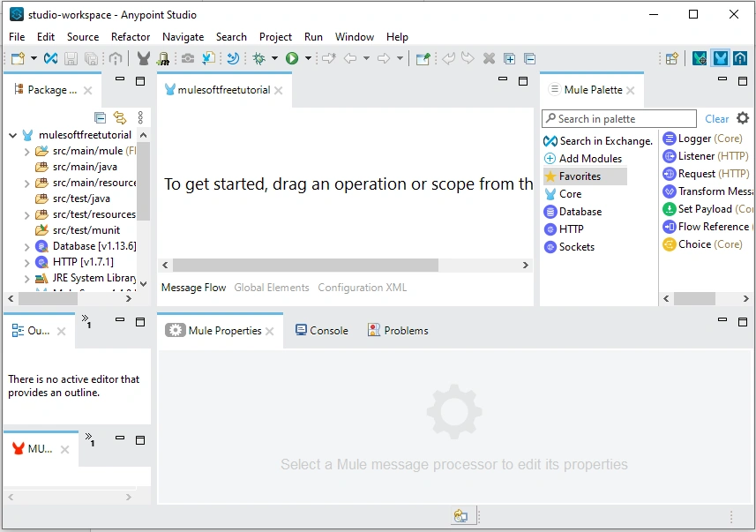The image size is (756, 532).
Task: Click the forward navigation arrow in toolbar
Action: pos(384,58)
